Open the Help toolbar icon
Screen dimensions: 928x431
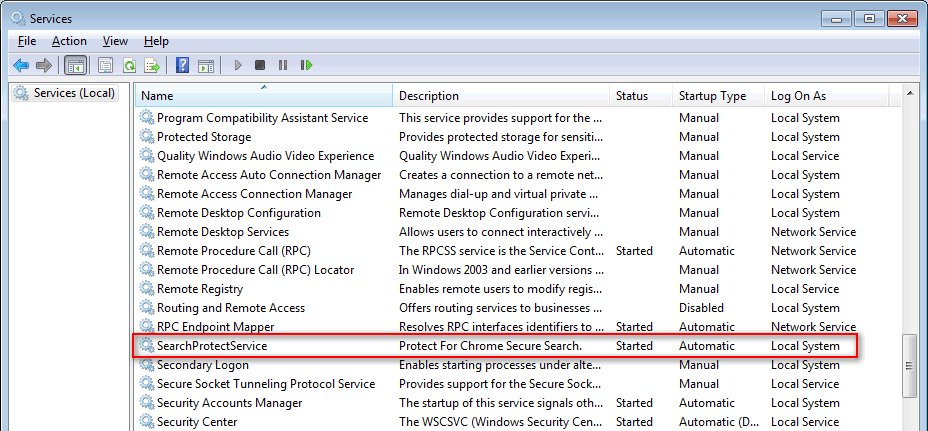coord(183,65)
